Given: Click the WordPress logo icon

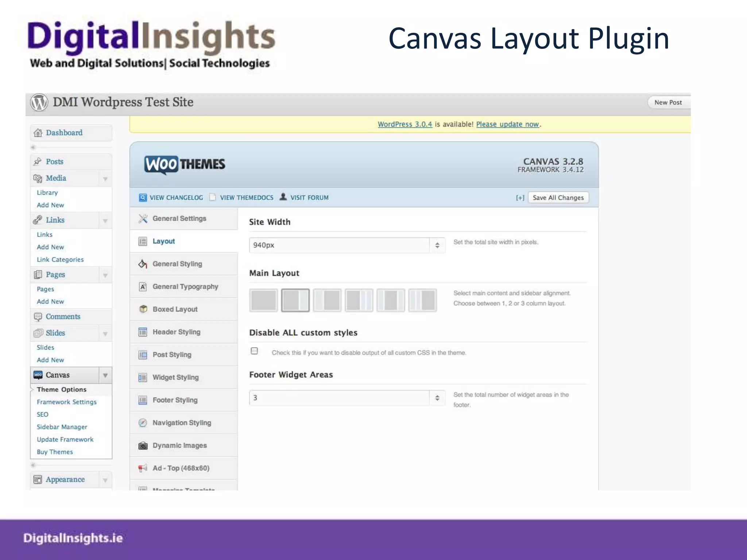Looking at the screenshot, I should point(39,102).
